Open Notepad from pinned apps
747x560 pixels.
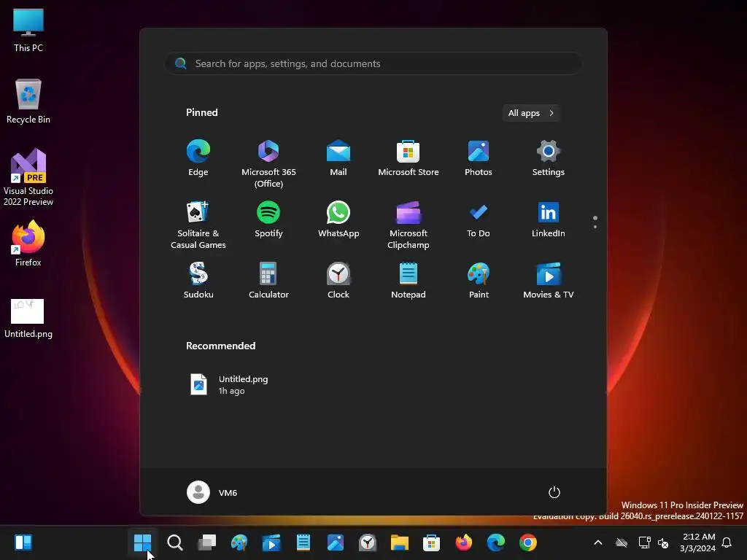point(409,281)
